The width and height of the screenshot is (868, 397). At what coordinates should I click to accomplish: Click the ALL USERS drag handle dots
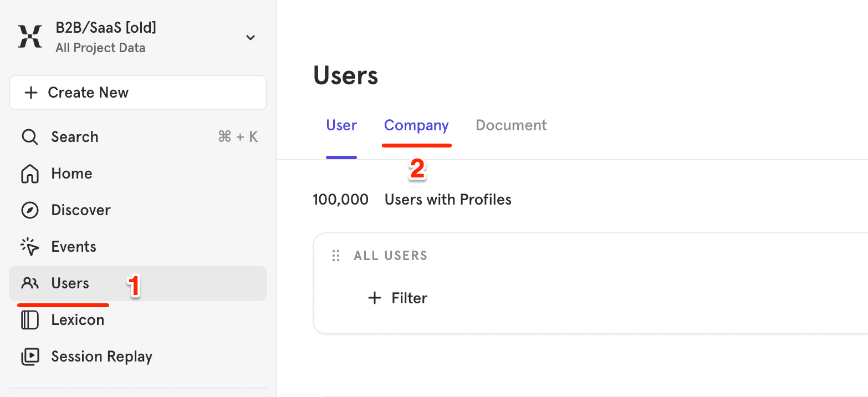pos(336,256)
